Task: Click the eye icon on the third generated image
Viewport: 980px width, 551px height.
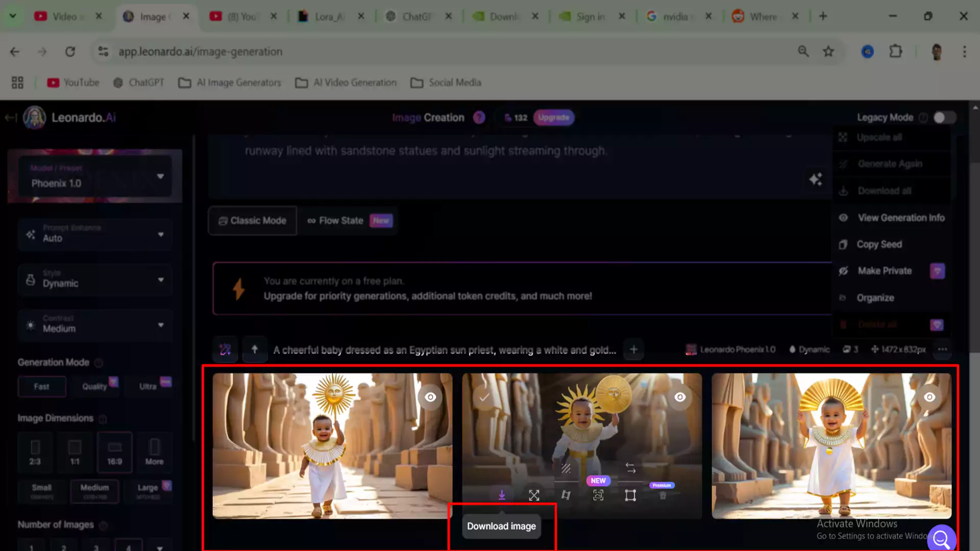Action: (x=929, y=397)
